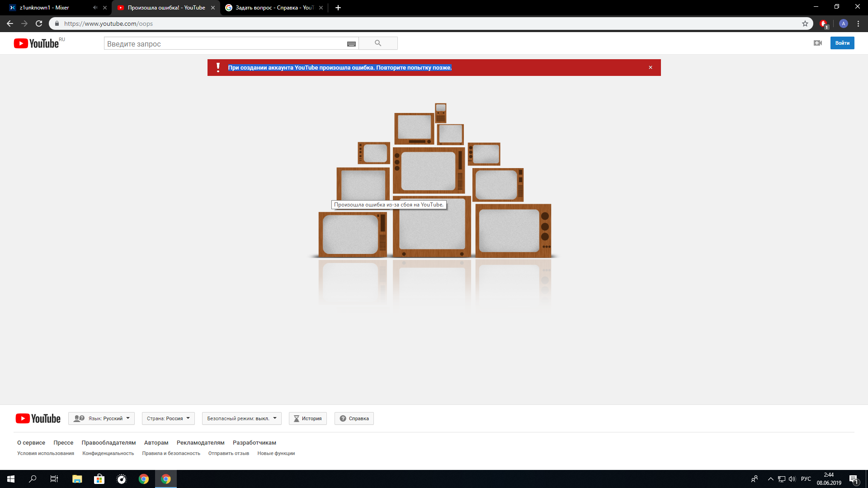Mute the Mixer tab audio icon
The height and width of the screenshot is (488, 868).
tap(95, 8)
